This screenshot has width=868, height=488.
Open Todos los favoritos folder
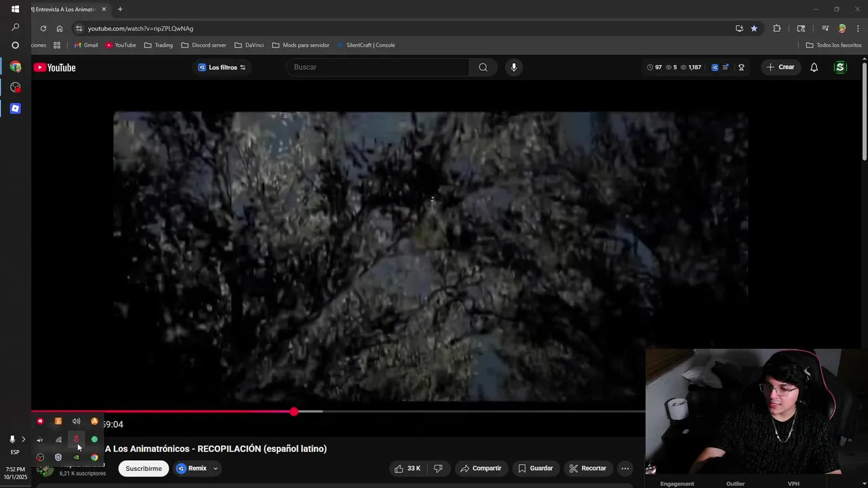tap(833, 45)
